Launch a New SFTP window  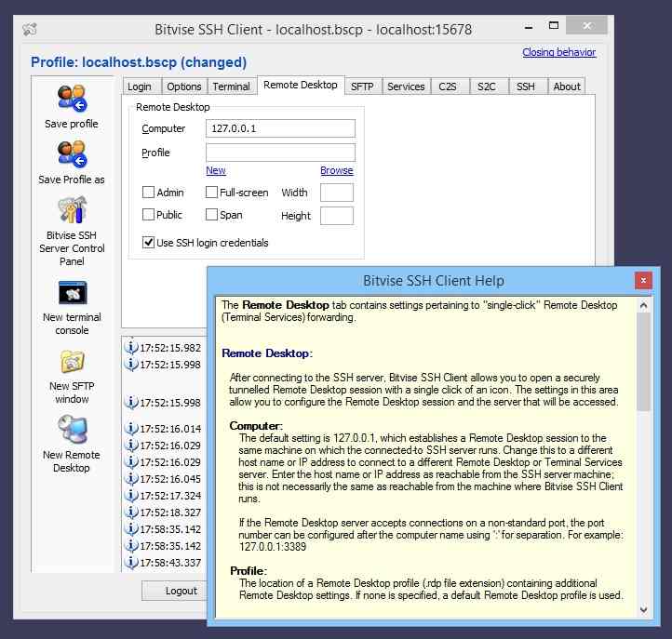(72, 362)
